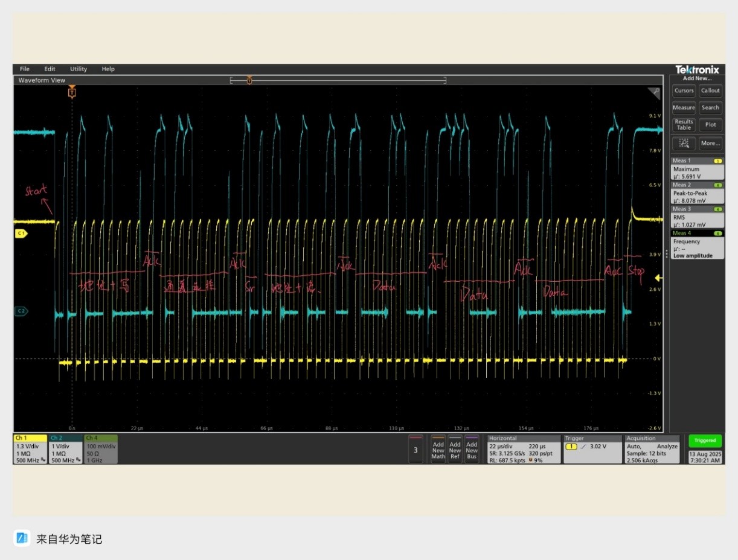This screenshot has width=738, height=560.
Task: Open the Ch 1 channel settings badge
Action: coord(30,449)
